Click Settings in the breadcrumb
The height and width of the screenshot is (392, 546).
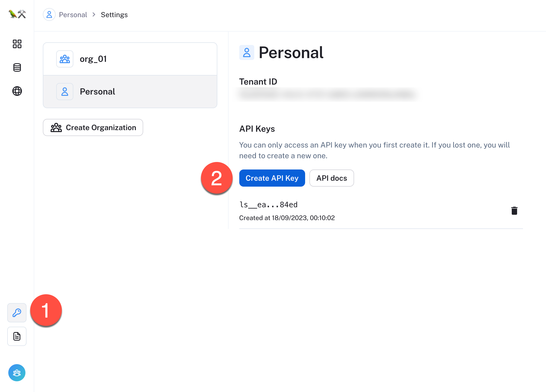[114, 15]
